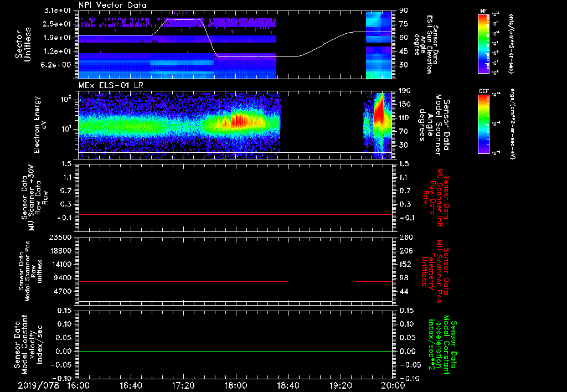Click the 110 scanner angle tick label
Image resolution: width=567 pixels, height=392 pixels.
click(405, 118)
